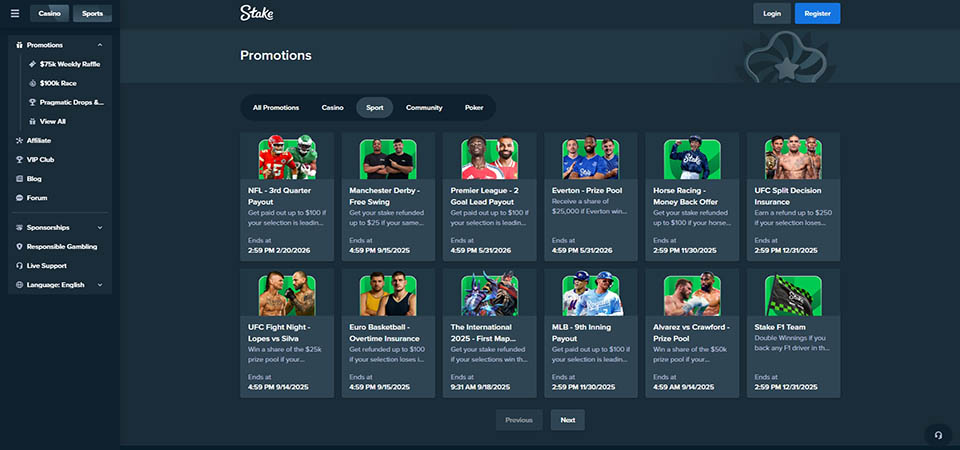
Task: Click the $75k Weekly Raffle ticket icon
Action: click(x=32, y=64)
